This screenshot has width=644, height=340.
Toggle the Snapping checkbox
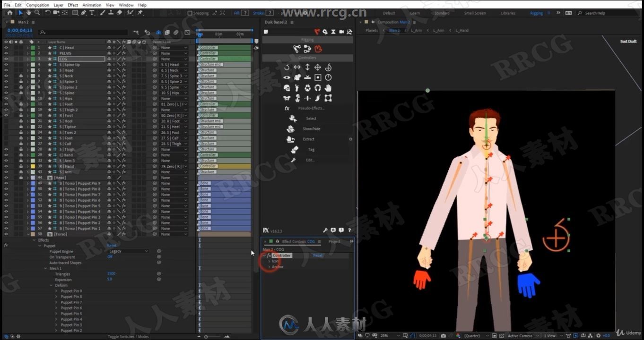(190, 13)
